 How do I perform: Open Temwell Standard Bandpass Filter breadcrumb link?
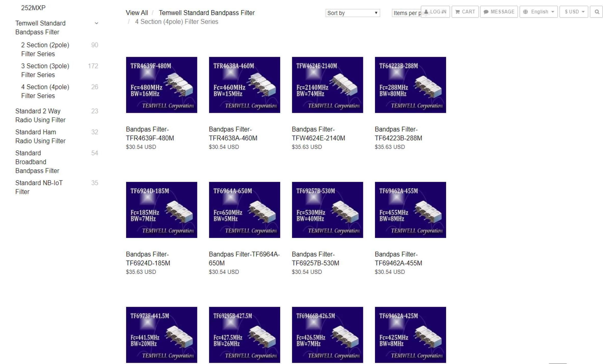click(207, 13)
